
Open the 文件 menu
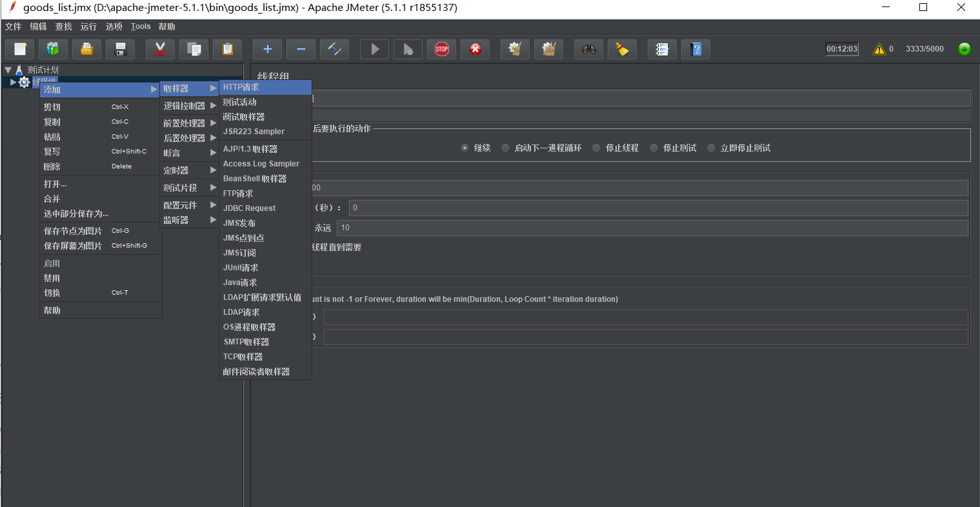point(14,26)
